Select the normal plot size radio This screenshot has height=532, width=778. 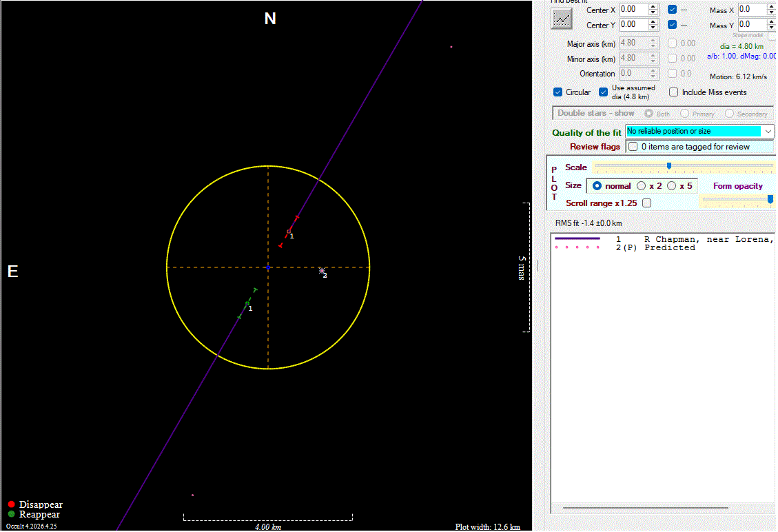tap(597, 185)
